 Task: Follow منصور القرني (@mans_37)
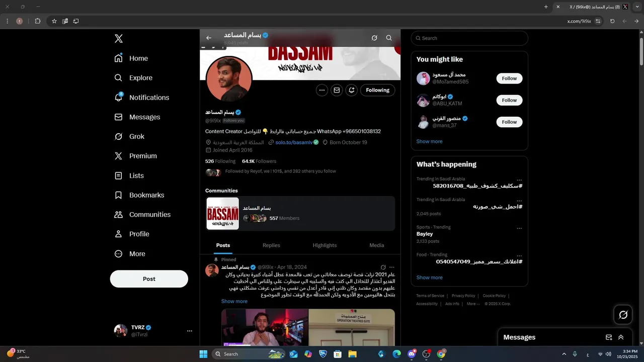[509, 122]
